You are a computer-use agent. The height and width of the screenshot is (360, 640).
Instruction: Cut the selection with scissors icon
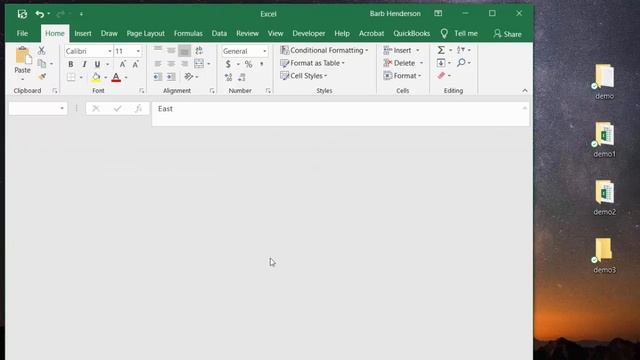click(41, 51)
